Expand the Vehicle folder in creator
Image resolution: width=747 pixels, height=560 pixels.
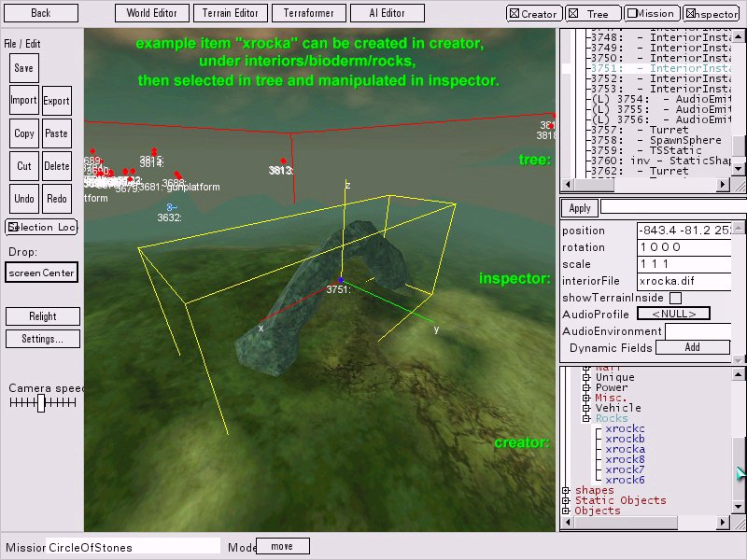tap(586, 408)
